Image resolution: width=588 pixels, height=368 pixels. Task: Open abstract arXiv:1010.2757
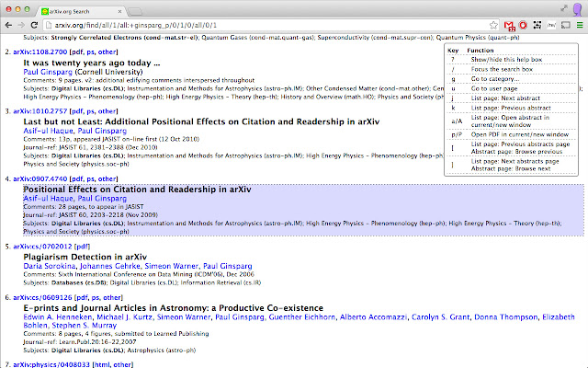pos(40,111)
